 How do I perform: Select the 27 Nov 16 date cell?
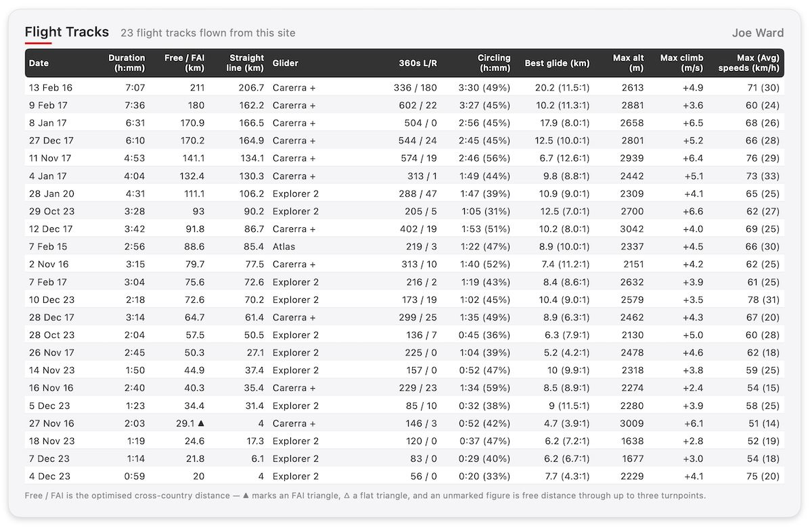pyautogui.click(x=51, y=423)
